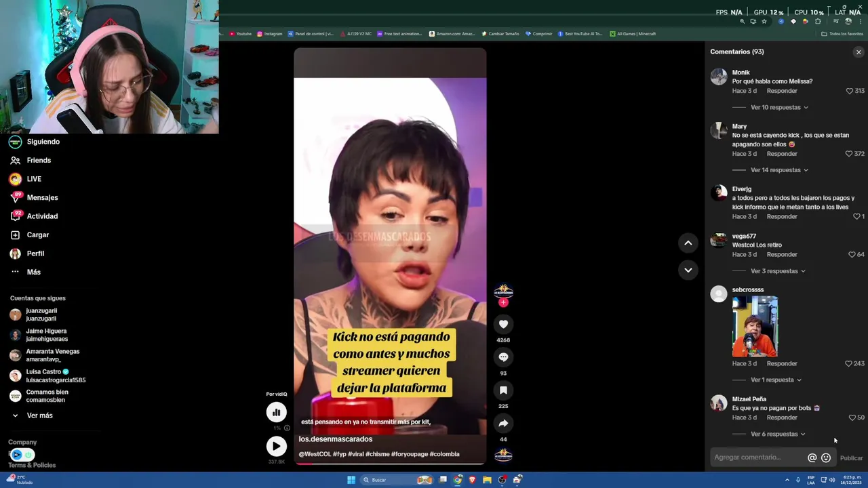Image resolution: width=868 pixels, height=488 pixels.
Task: Reply to vega677's comment via Responder
Action: [x=782, y=255]
